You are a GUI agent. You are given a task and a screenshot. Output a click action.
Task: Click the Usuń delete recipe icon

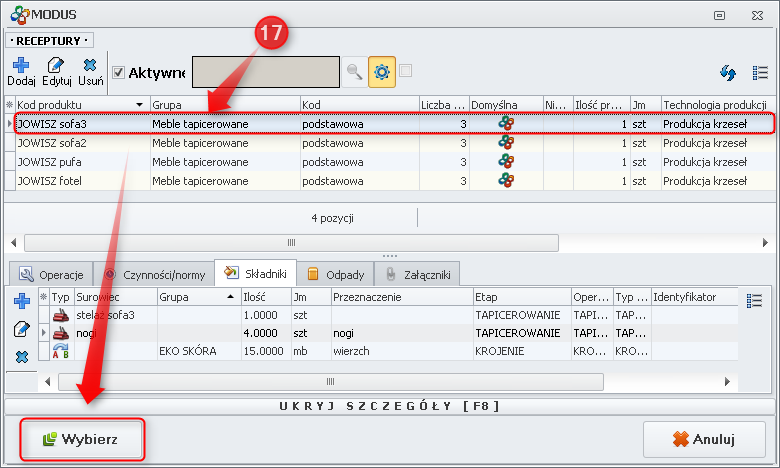(x=90, y=65)
